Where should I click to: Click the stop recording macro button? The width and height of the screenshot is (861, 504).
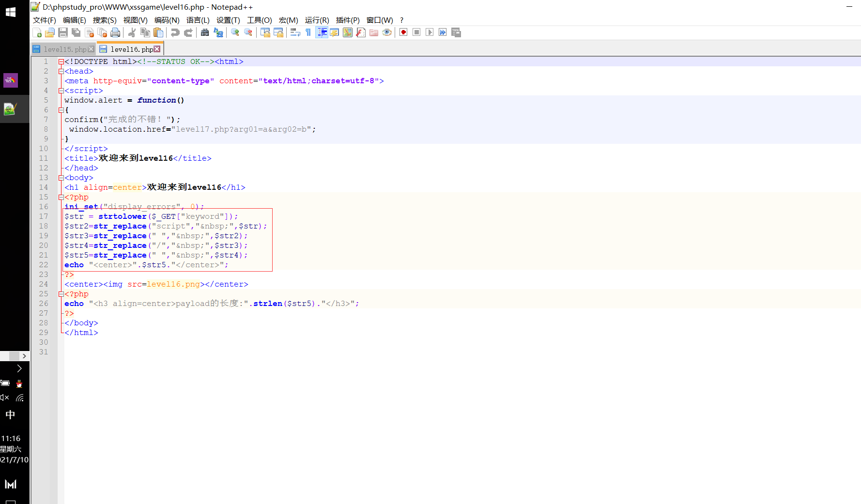(416, 32)
